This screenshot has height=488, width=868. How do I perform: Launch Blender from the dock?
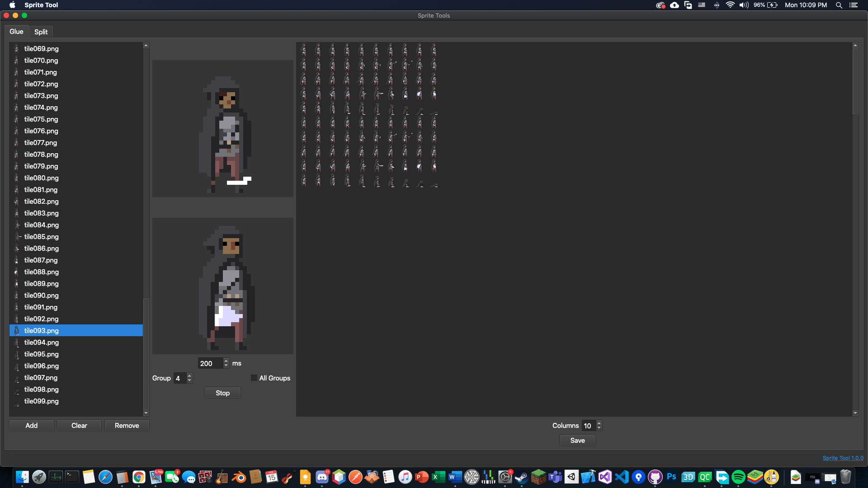tap(239, 477)
